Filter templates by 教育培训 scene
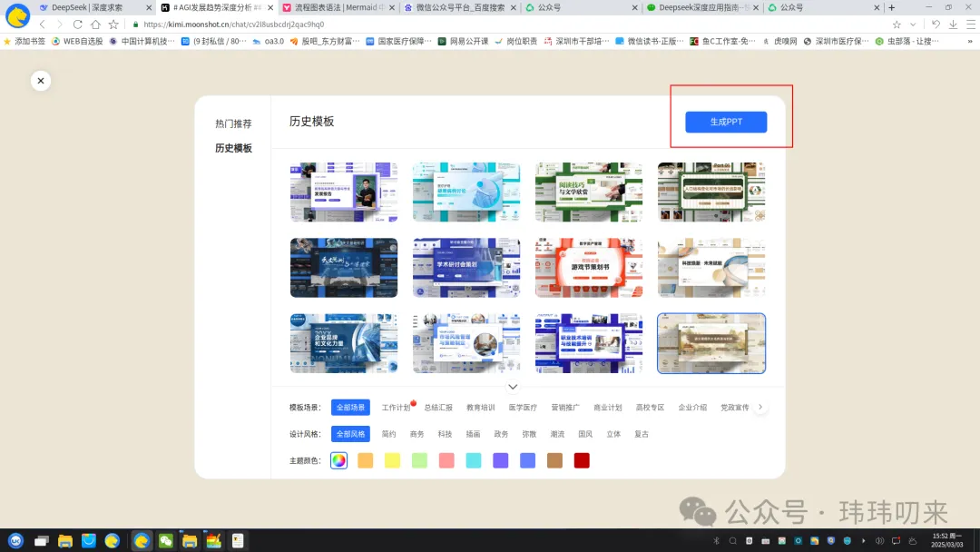 point(480,408)
